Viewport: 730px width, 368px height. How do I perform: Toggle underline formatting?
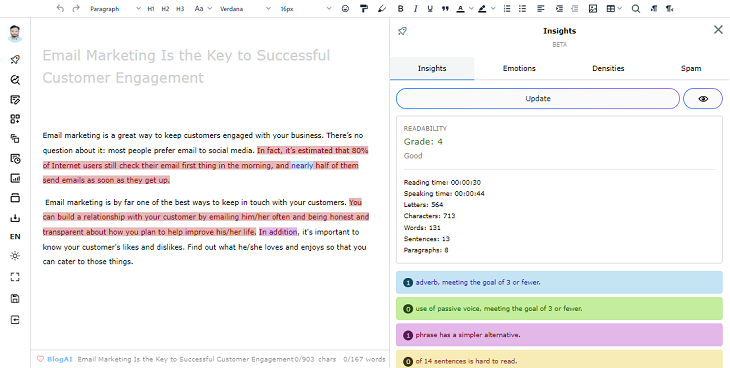coord(430,8)
